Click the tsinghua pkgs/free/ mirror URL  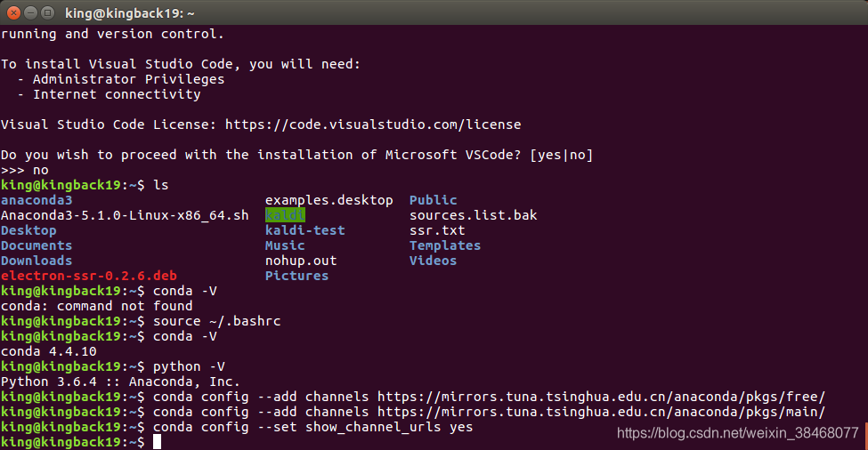(601, 397)
